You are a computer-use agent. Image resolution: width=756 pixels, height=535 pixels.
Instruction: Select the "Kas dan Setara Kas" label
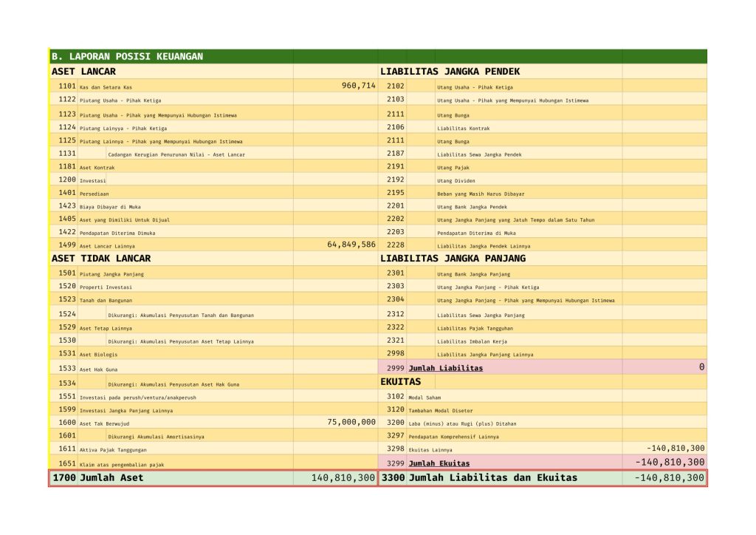pos(106,87)
